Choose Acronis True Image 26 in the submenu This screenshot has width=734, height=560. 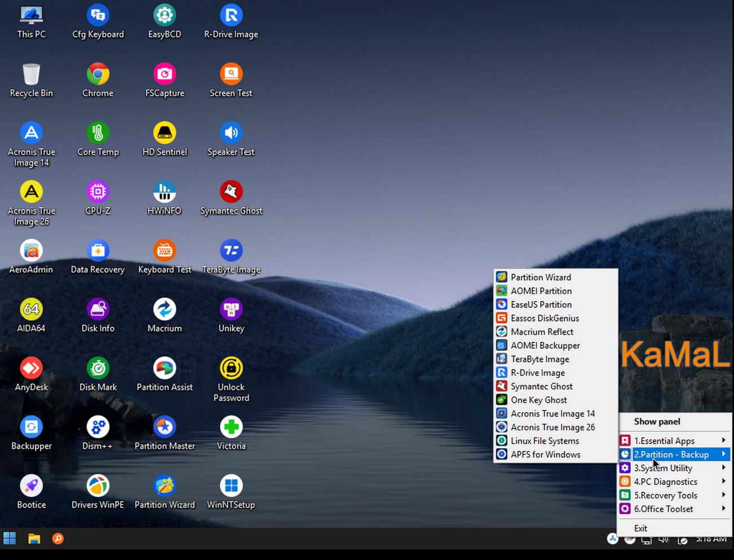556,427
